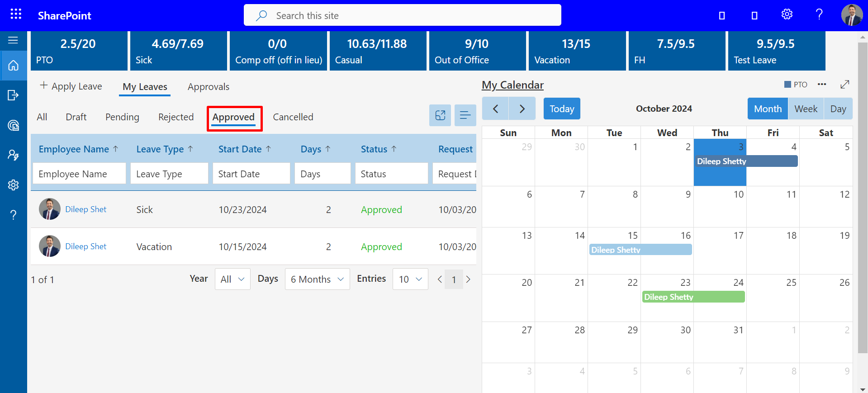Toggle the hamburger menu in the left sidebar

[13, 40]
